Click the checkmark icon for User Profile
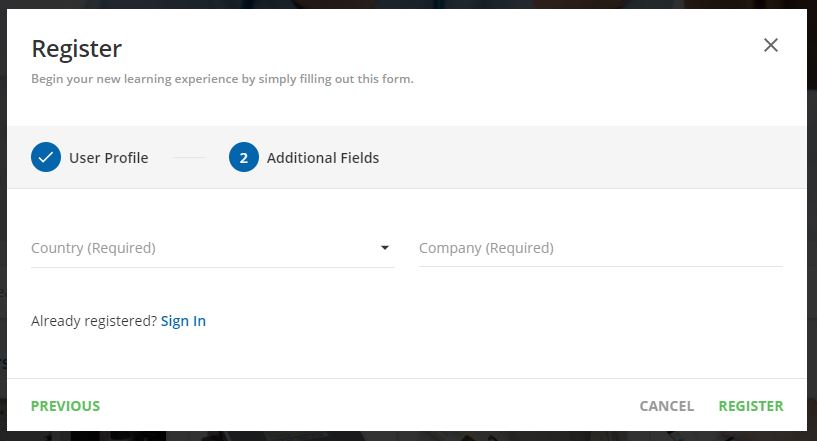Screen dimensions: 817x441 point(46,158)
